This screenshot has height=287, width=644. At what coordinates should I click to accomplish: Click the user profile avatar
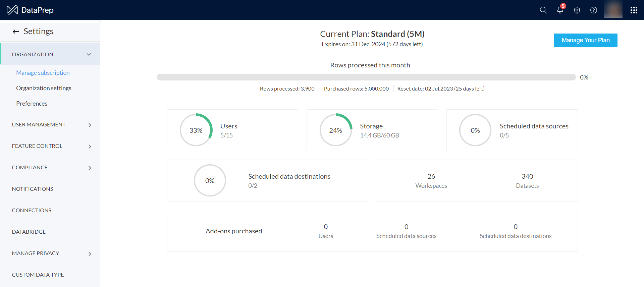point(613,10)
